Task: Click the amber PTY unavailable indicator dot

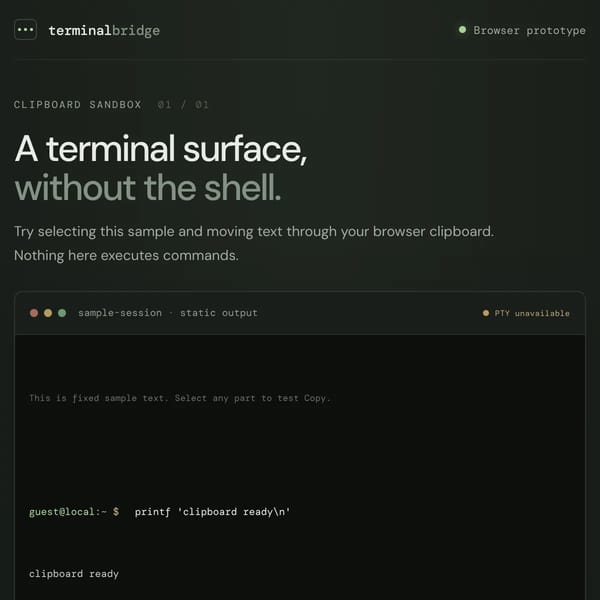Action: (x=486, y=313)
